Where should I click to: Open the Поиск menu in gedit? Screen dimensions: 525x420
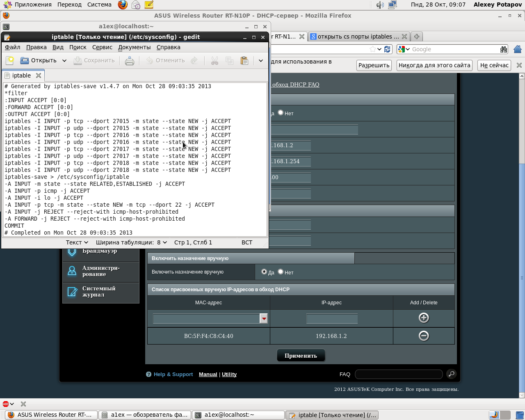pyautogui.click(x=78, y=47)
